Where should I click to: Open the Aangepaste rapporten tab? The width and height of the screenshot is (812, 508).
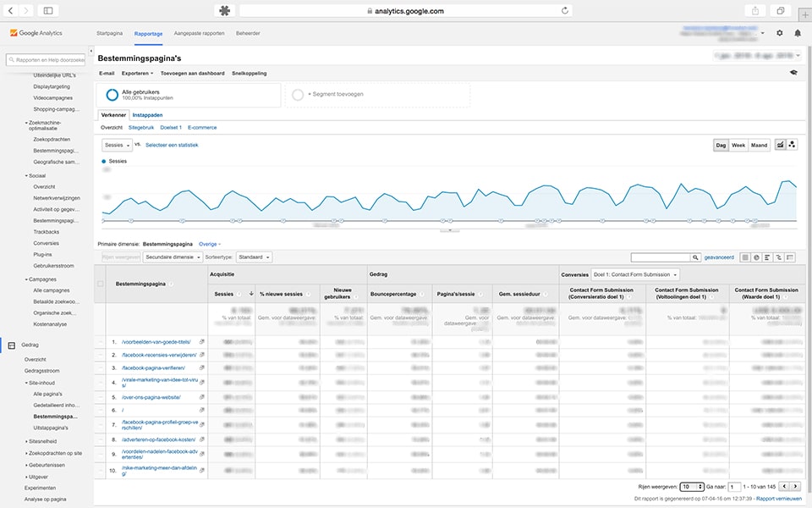200,33
